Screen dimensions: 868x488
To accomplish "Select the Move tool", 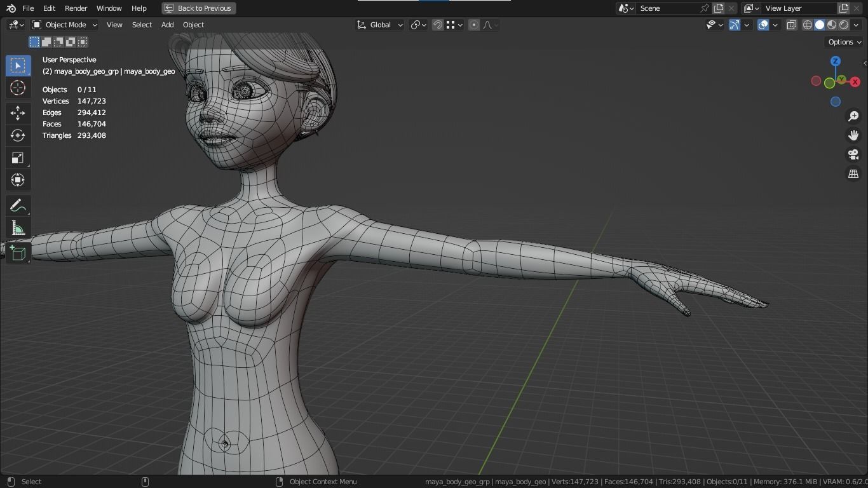I will point(18,113).
